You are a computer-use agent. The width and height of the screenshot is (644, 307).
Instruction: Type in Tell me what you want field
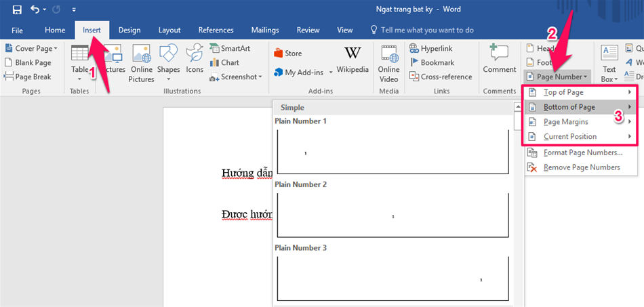point(427,30)
